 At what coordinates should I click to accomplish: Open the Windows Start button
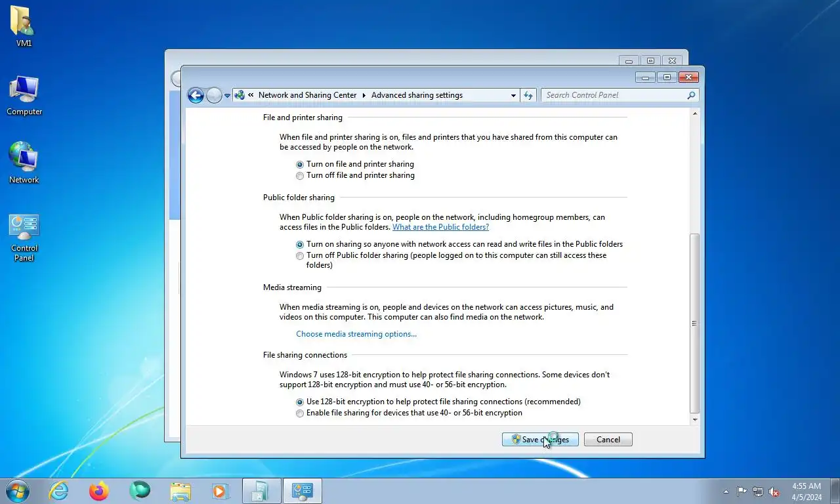pyautogui.click(x=17, y=491)
